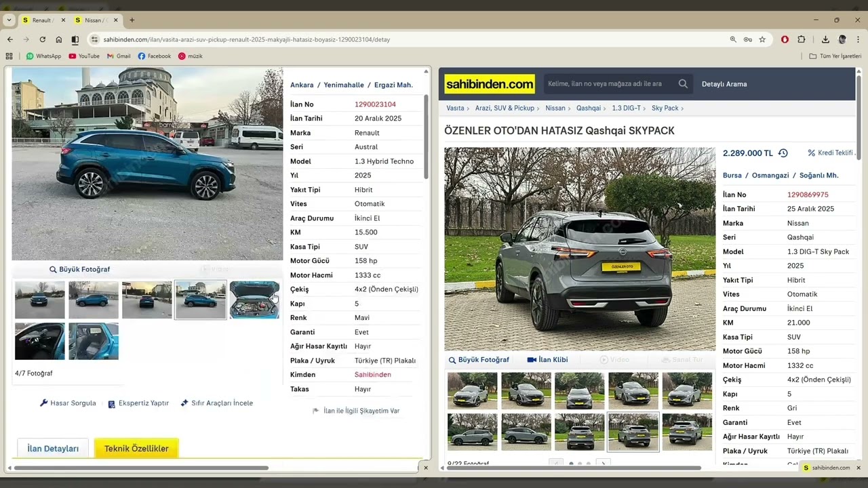Open the browser home page icon
The height and width of the screenshot is (488, 868).
click(x=58, y=39)
